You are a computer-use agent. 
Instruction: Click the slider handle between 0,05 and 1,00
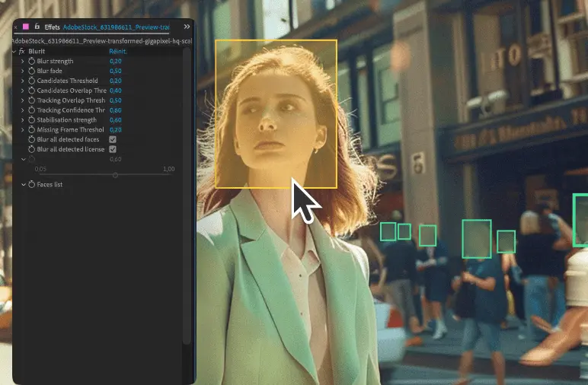pyautogui.click(x=115, y=175)
